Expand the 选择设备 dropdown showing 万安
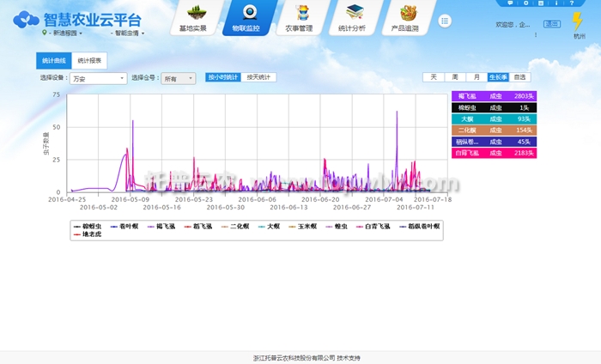 point(98,78)
